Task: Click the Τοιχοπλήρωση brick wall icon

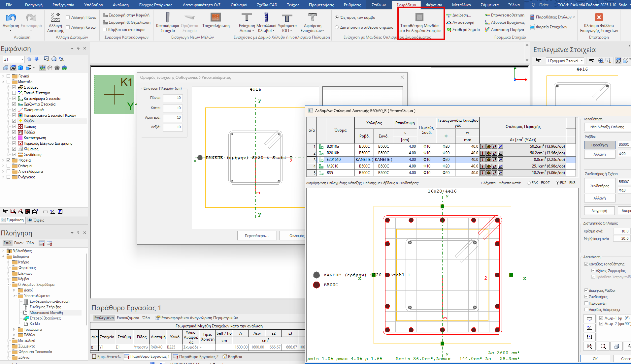Action: click(216, 18)
